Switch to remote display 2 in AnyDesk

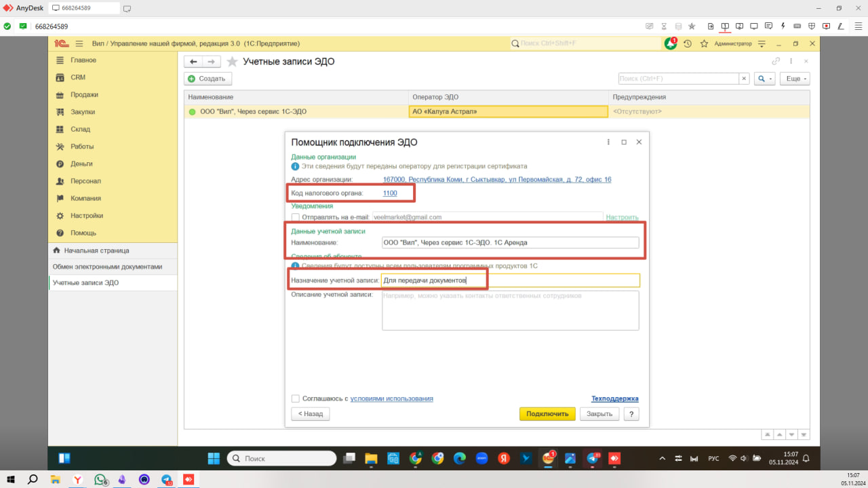point(739,26)
